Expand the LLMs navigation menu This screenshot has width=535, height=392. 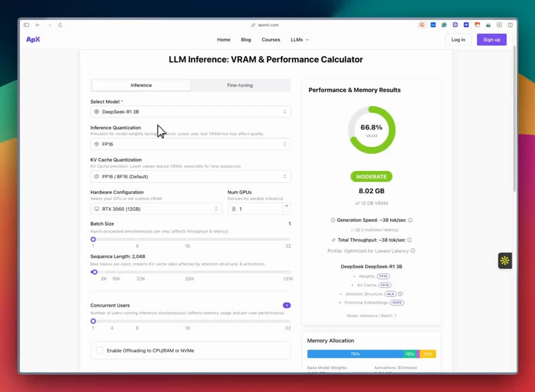pyautogui.click(x=300, y=40)
